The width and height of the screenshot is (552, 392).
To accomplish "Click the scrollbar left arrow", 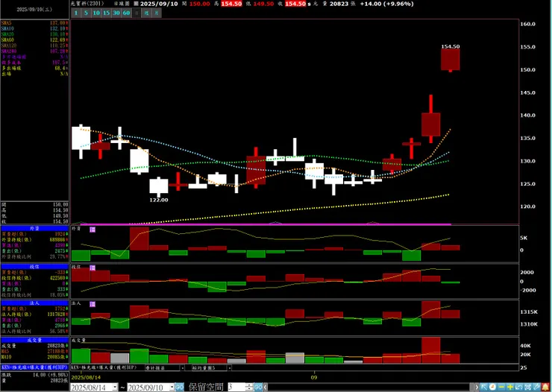I will pyautogui.click(x=266, y=387).
